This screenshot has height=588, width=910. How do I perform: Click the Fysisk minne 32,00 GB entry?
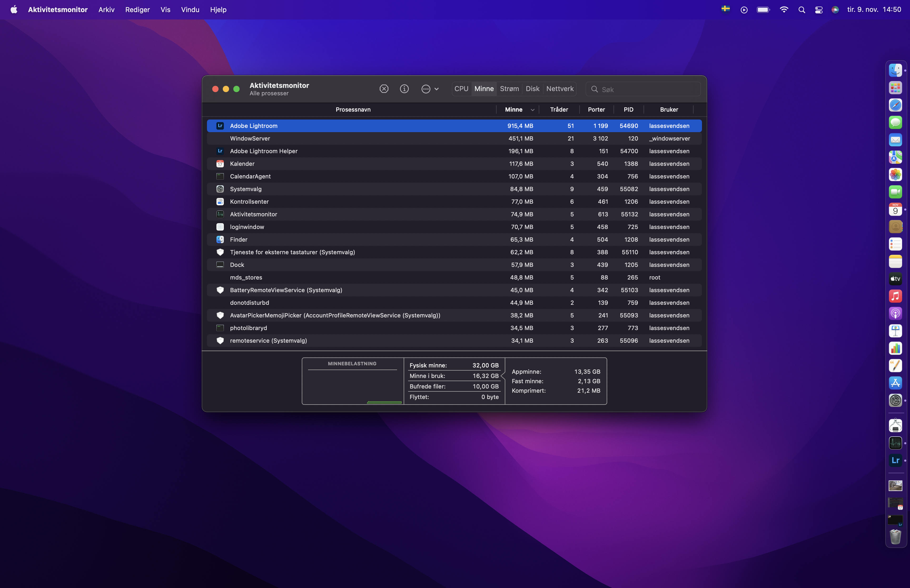pos(454,365)
